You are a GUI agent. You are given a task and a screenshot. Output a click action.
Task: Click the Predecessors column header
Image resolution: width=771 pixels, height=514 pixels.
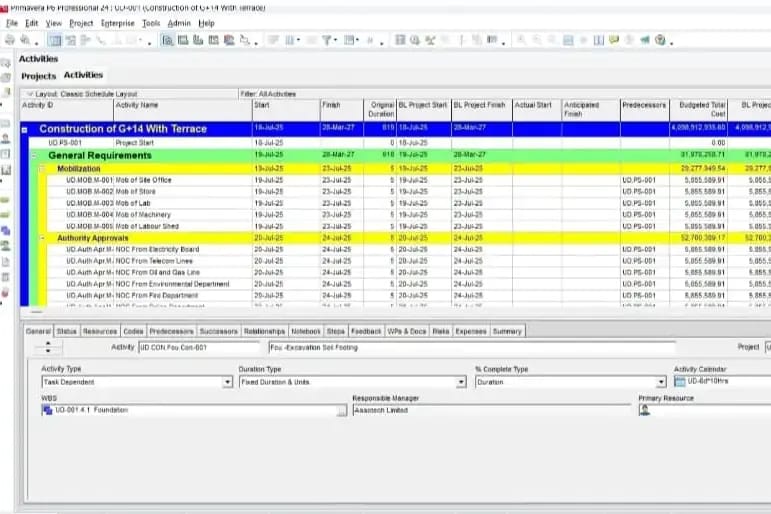click(x=645, y=110)
